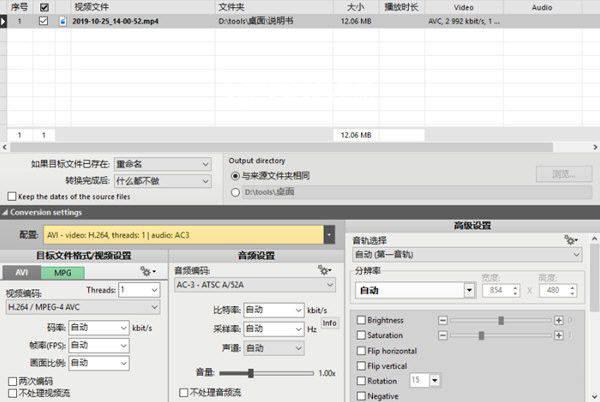This screenshot has height=402, width=600.
Task: Click the horizontal scrollbar right arrow
Action: click(595, 147)
